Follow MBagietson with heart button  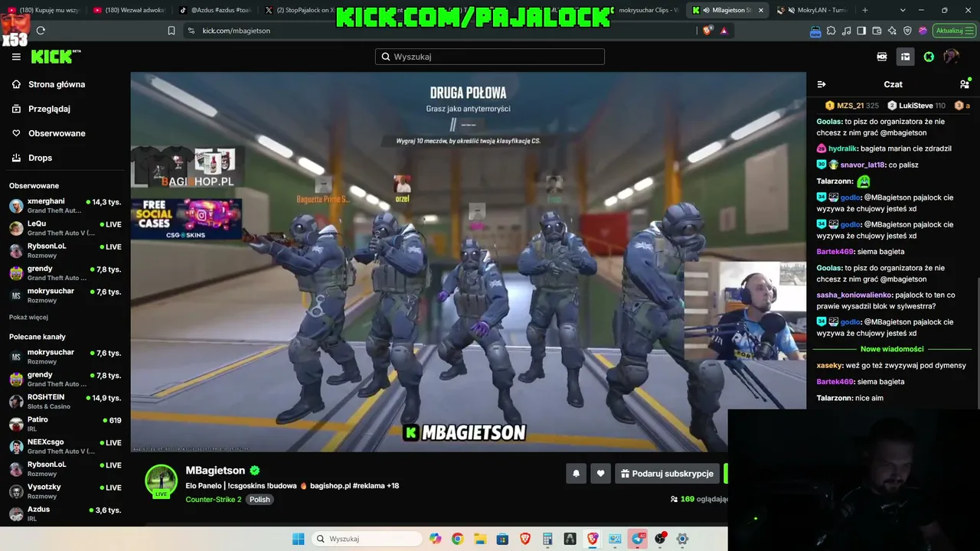600,474
